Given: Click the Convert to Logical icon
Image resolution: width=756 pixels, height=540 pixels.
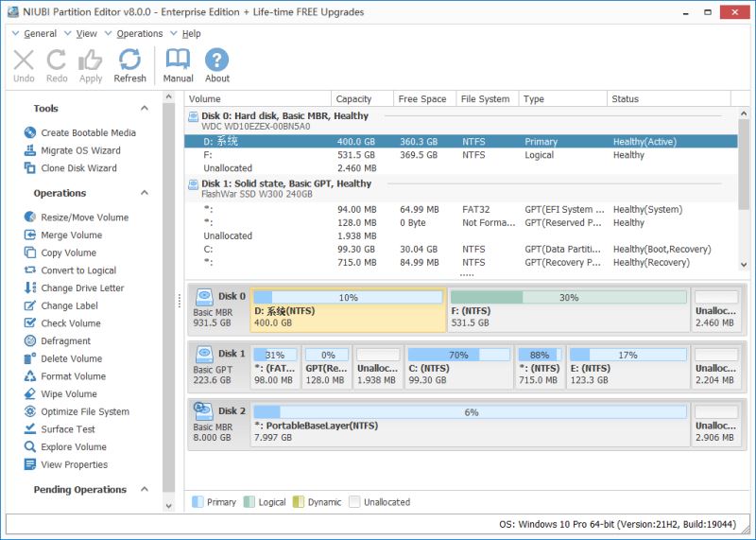Looking at the screenshot, I should pos(30,270).
